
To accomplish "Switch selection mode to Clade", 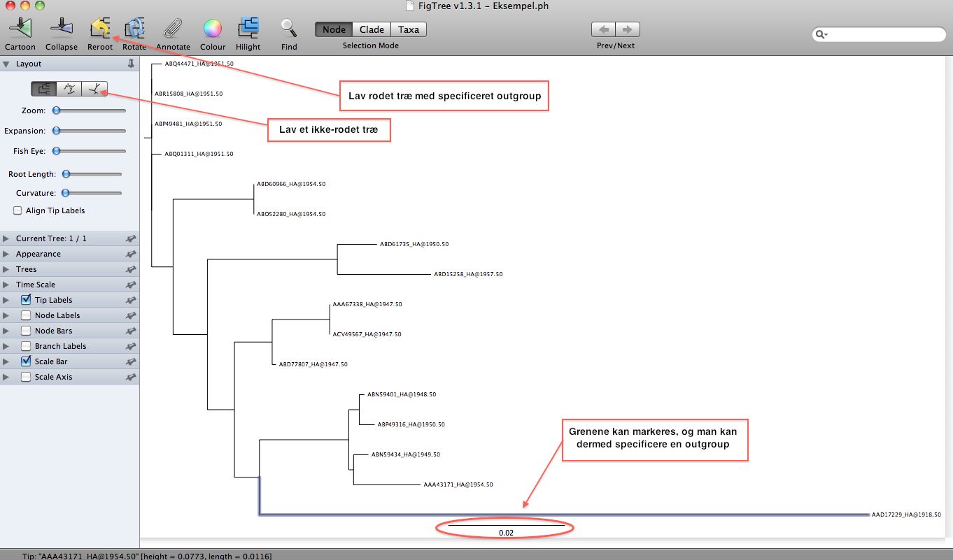I will [x=372, y=29].
